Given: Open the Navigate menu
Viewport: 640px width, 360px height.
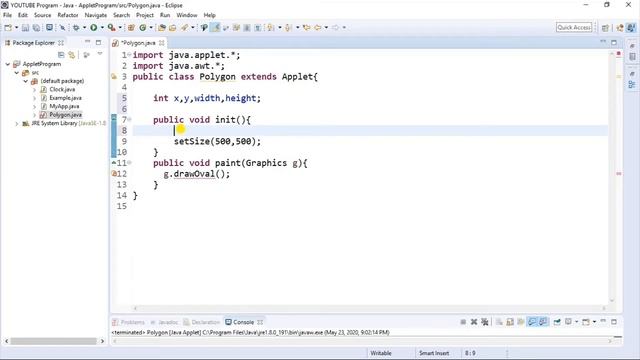Looking at the screenshot, I should tap(96, 15).
